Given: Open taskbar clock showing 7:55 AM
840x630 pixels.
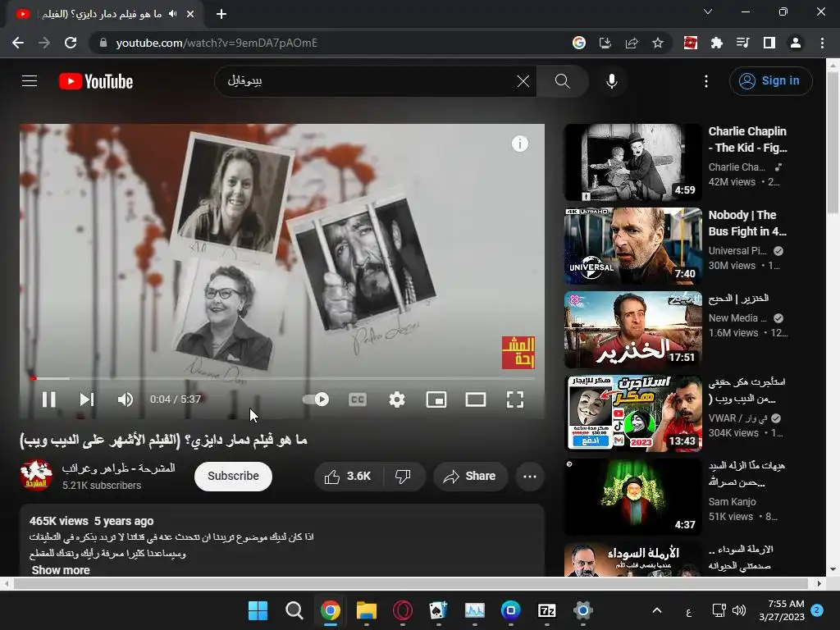Looking at the screenshot, I should [x=782, y=610].
